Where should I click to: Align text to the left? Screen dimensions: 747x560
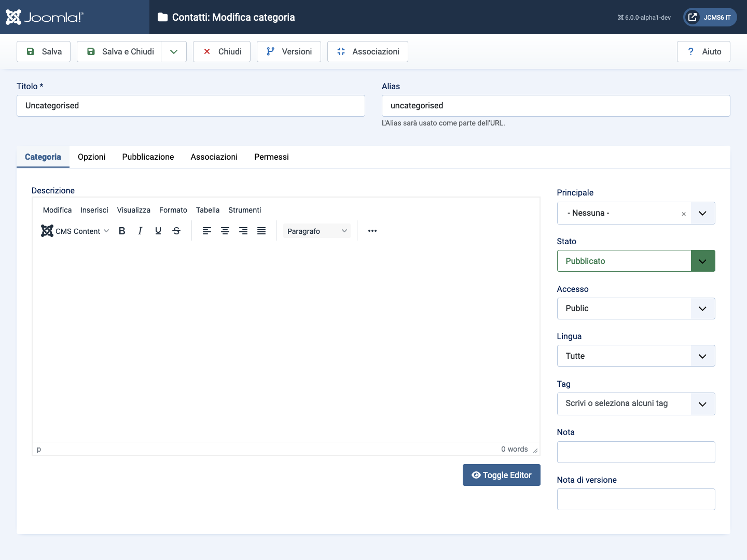click(207, 231)
